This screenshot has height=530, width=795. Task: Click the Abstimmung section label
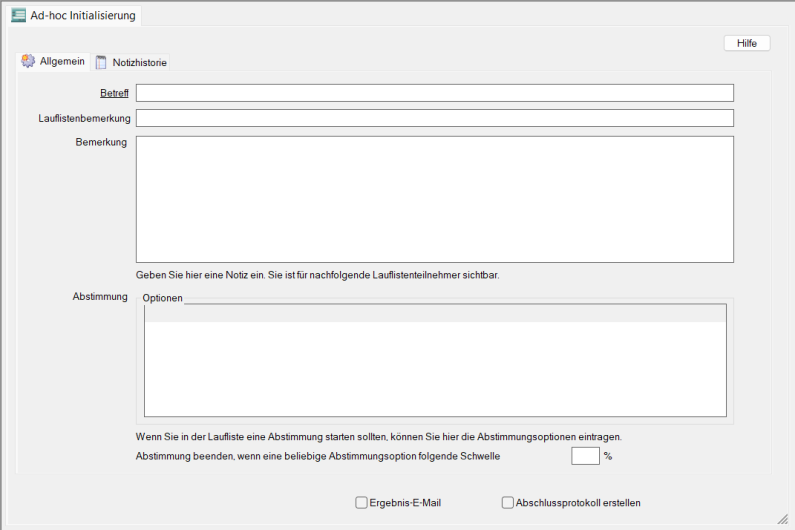(100, 297)
